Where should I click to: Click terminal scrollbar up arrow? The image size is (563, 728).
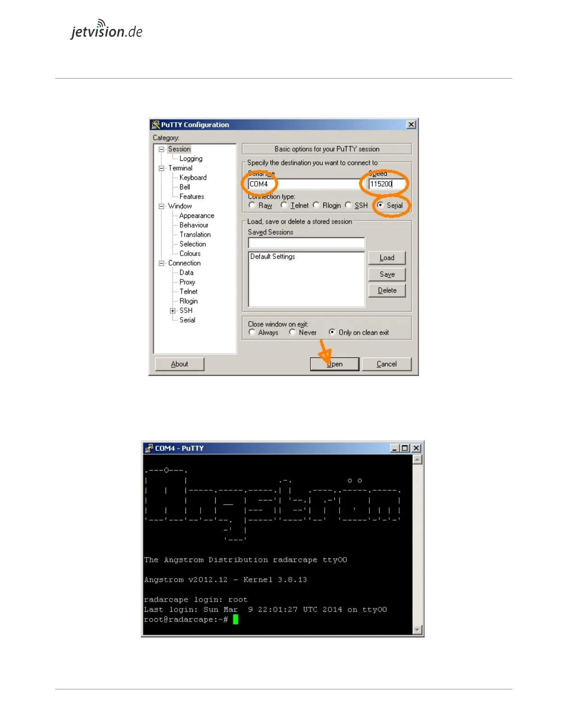[417, 460]
